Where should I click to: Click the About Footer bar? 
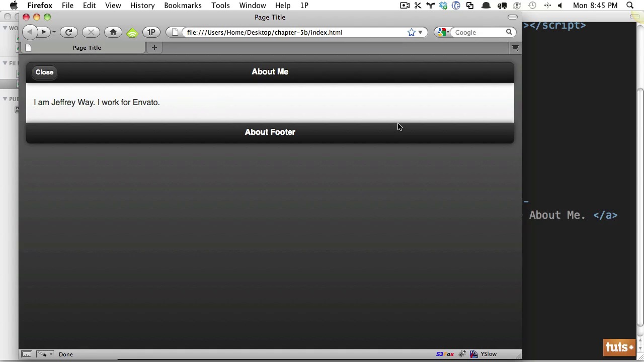(x=270, y=132)
